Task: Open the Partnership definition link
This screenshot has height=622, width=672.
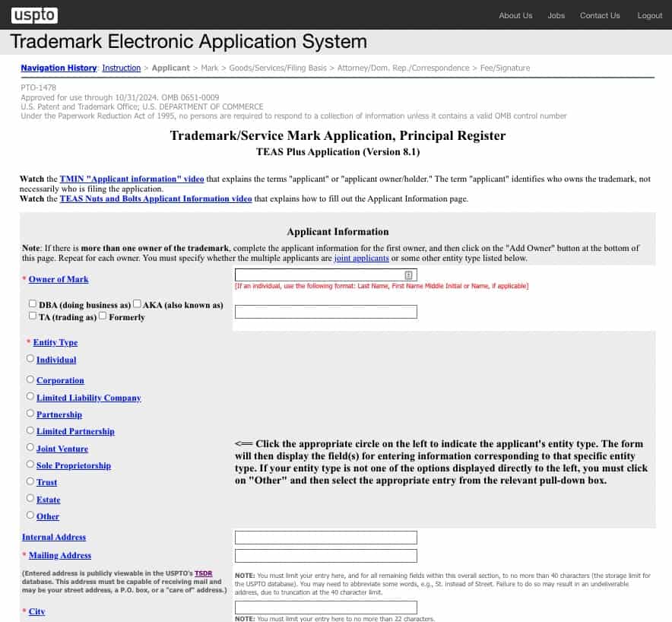Action: (x=59, y=414)
